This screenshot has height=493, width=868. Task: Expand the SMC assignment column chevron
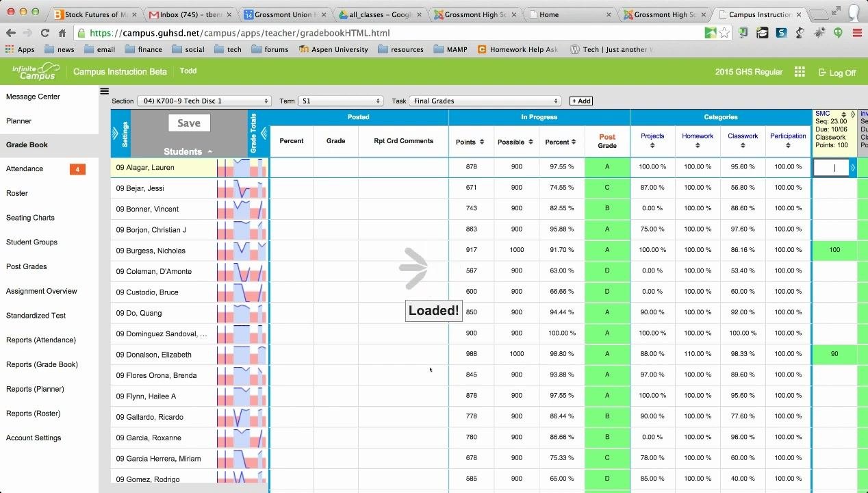point(852,114)
